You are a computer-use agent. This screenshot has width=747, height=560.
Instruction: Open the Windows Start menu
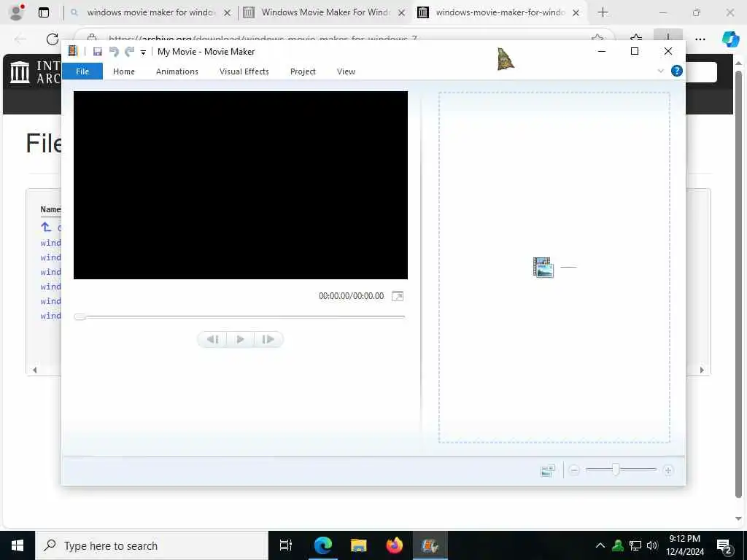(x=18, y=545)
